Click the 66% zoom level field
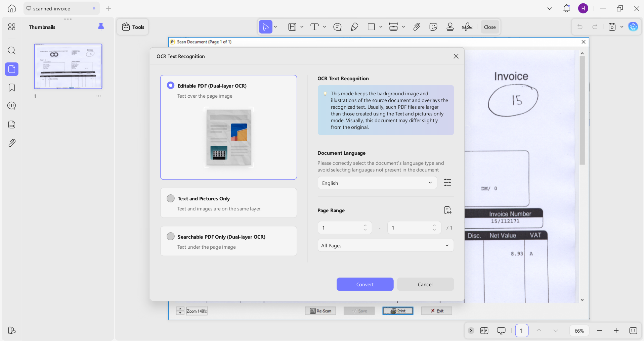This screenshot has height=341, width=644. tap(579, 331)
